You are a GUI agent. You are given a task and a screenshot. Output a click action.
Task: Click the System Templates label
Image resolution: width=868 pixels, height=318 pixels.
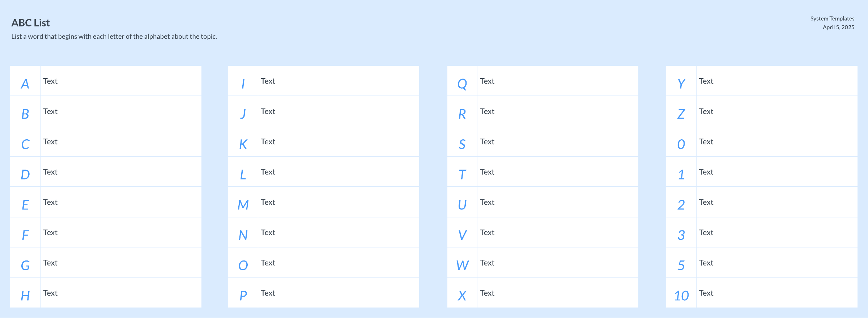tap(832, 18)
